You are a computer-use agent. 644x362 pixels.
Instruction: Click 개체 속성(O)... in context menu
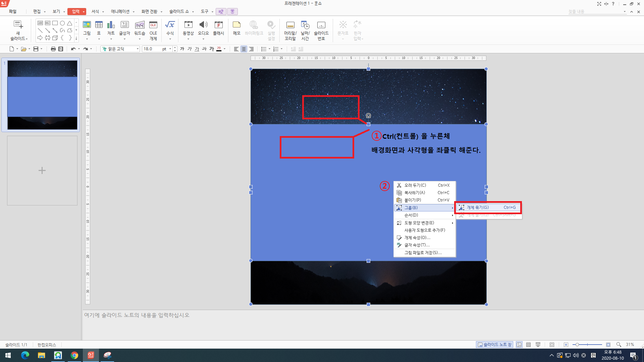click(x=417, y=238)
